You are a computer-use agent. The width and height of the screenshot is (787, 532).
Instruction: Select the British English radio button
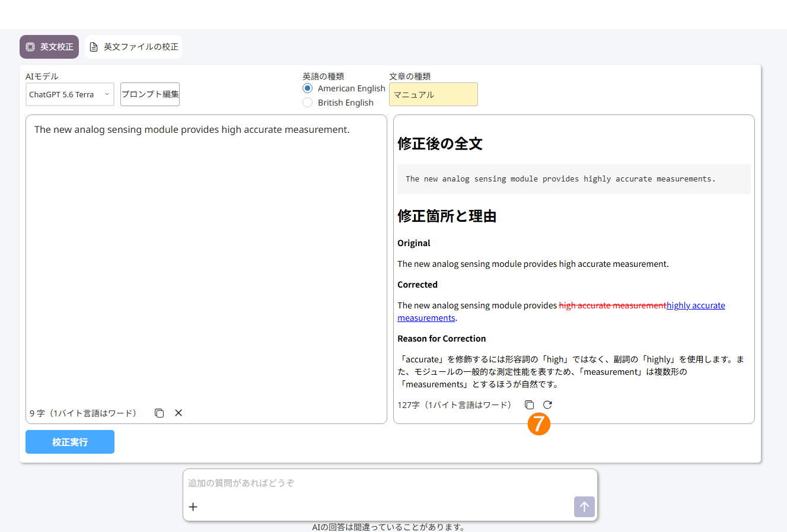307,102
